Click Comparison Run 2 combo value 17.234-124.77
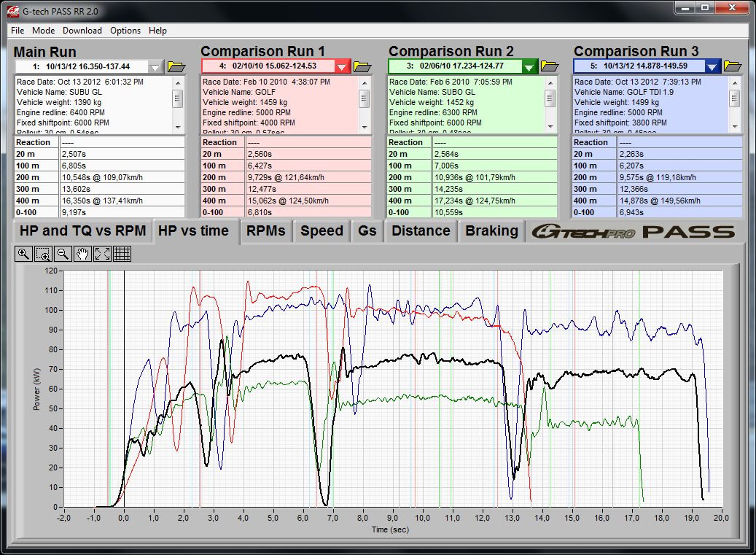 (455, 66)
